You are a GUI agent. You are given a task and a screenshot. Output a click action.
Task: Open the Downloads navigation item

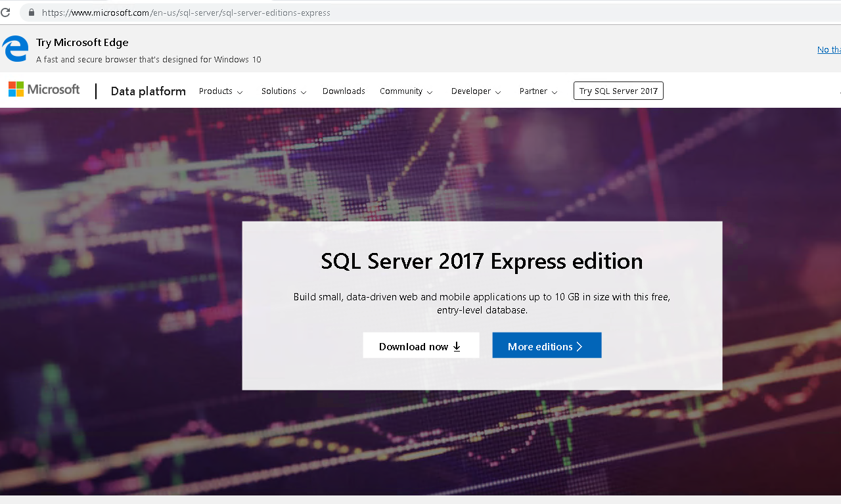coord(344,91)
